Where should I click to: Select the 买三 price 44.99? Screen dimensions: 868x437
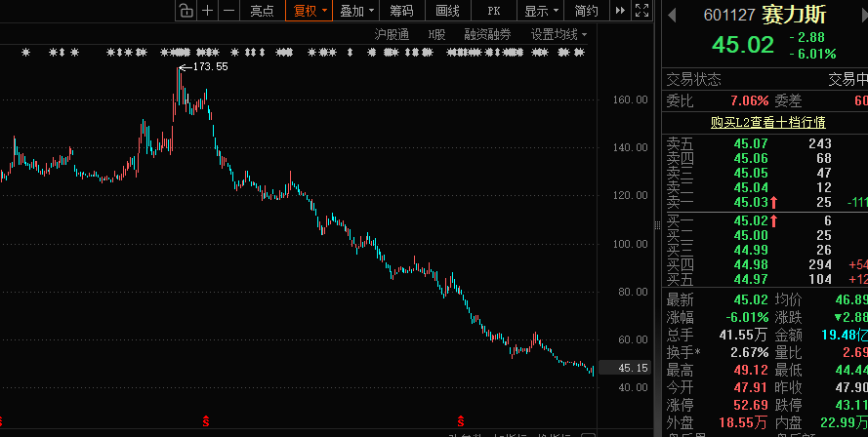pyautogui.click(x=751, y=250)
